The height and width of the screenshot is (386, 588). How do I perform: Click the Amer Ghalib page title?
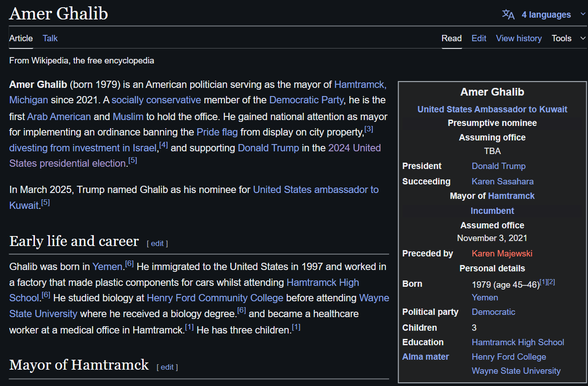tap(58, 14)
